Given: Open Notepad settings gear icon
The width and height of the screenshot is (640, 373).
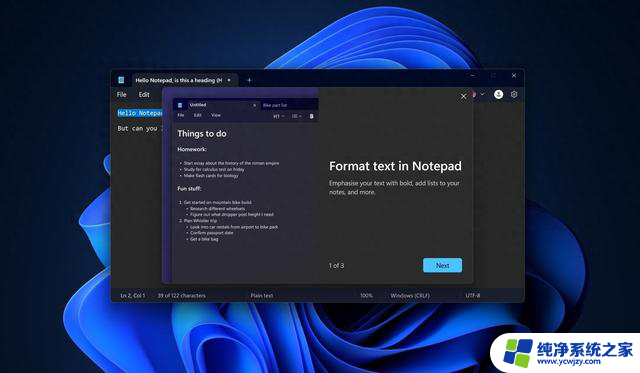Looking at the screenshot, I should coord(514,94).
